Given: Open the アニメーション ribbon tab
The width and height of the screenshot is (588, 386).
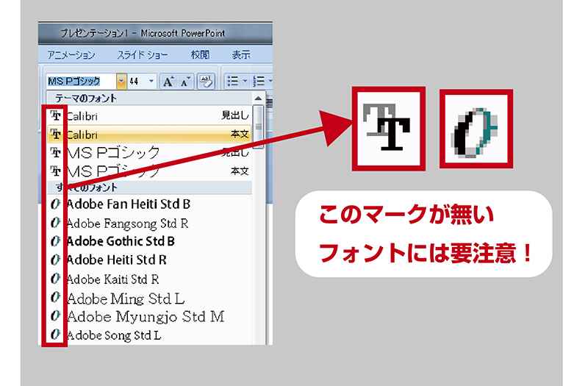Looking at the screenshot, I should (x=71, y=55).
